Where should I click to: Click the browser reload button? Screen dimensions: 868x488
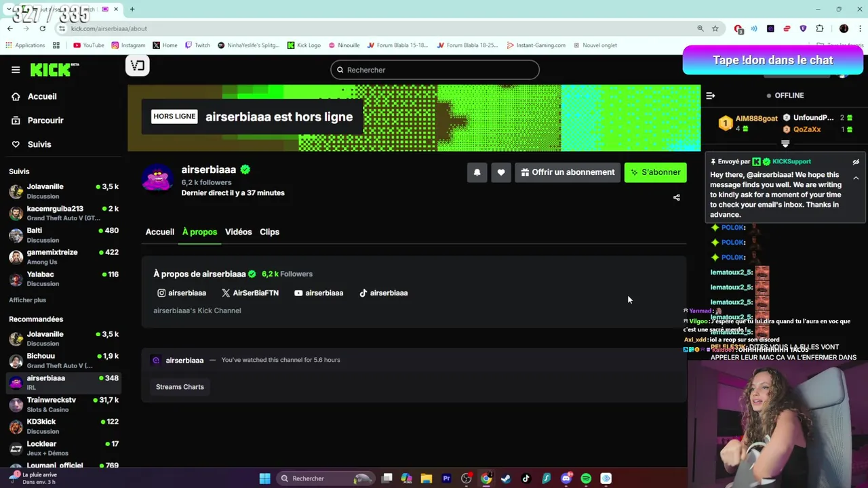pos(42,28)
